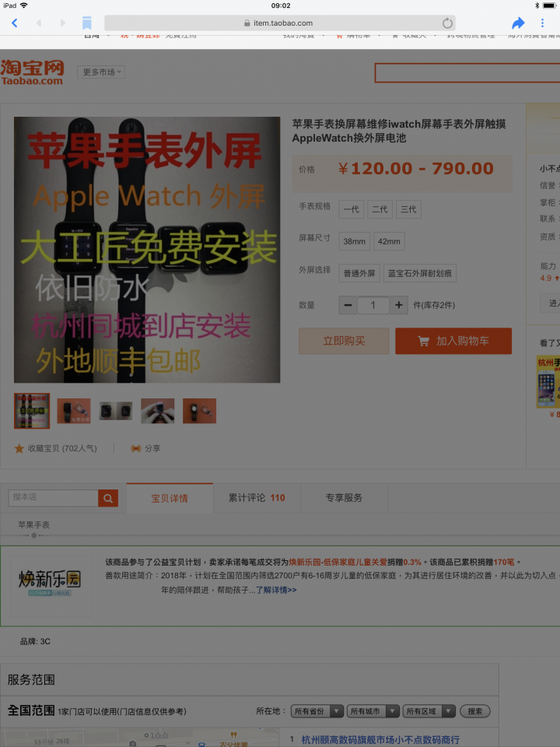Select fourth product thumbnail with hands
This screenshot has height=747, width=560.
point(158,411)
